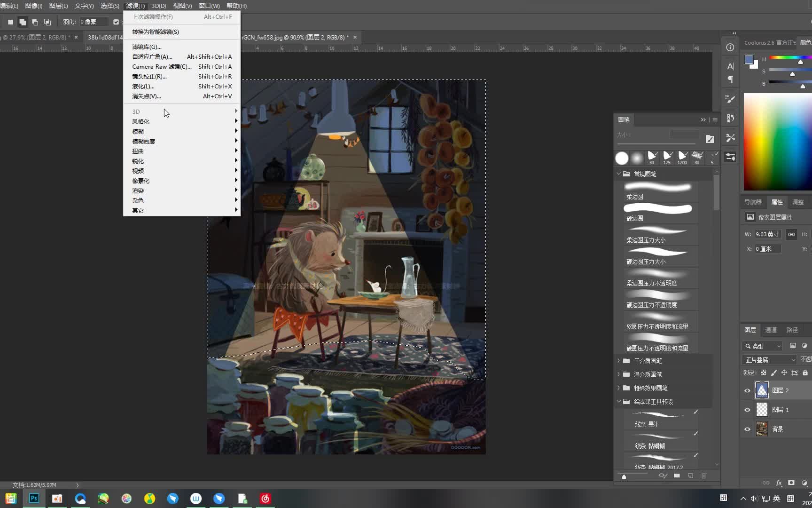Create new brush at panel bottom

pos(690,476)
